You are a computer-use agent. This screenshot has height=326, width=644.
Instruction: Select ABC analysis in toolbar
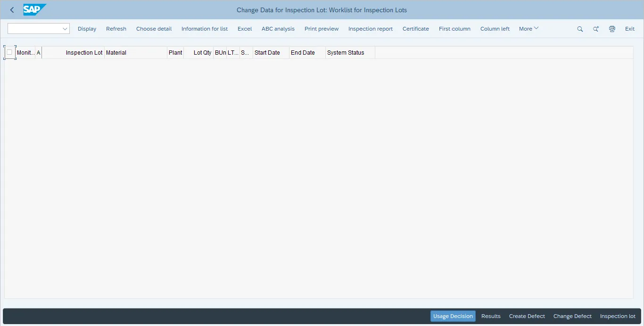click(x=278, y=29)
